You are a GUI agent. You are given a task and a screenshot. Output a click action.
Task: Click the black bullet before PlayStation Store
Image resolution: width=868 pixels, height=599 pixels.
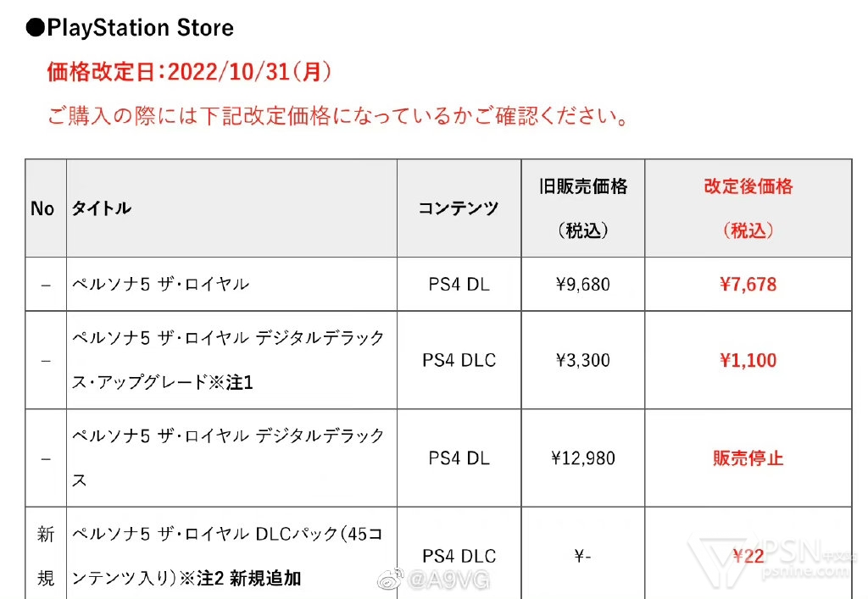pyautogui.click(x=34, y=28)
